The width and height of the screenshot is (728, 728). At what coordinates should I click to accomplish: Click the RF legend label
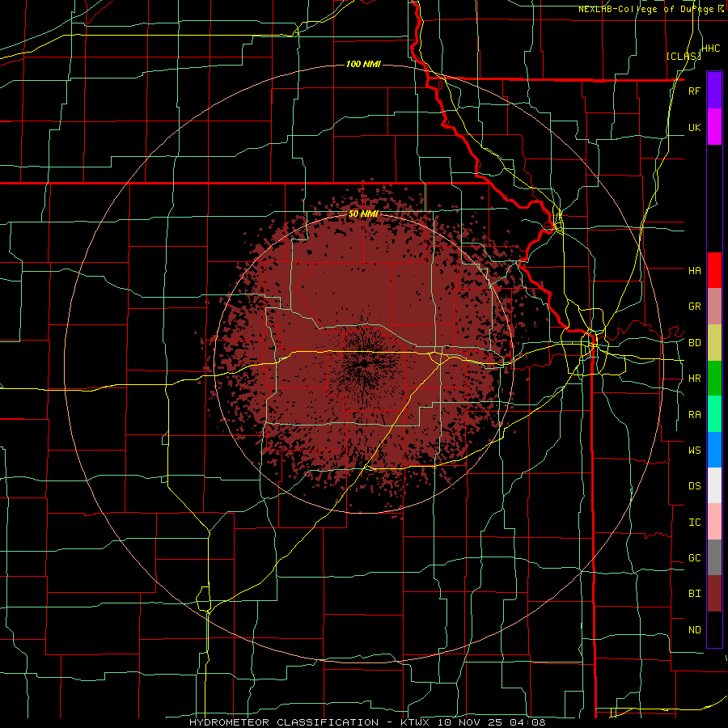[x=694, y=91]
